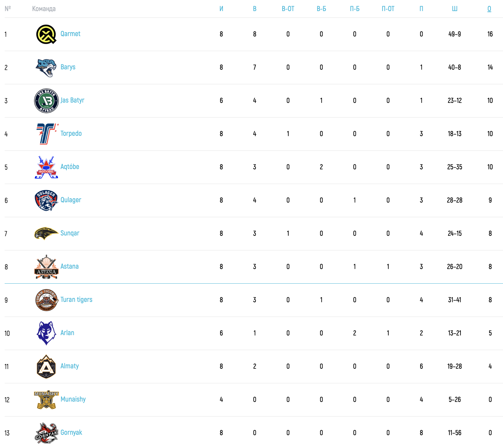
Task: Open the Munaishy team name link
Action: click(x=73, y=399)
